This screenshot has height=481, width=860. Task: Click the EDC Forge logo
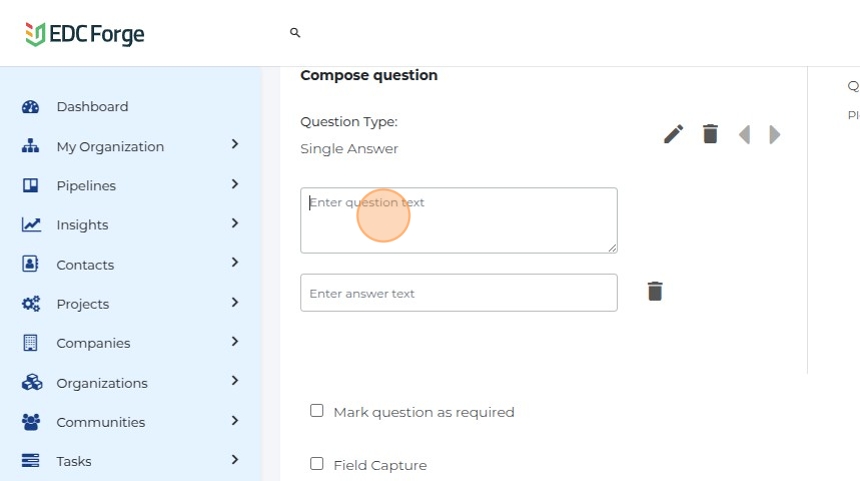85,34
